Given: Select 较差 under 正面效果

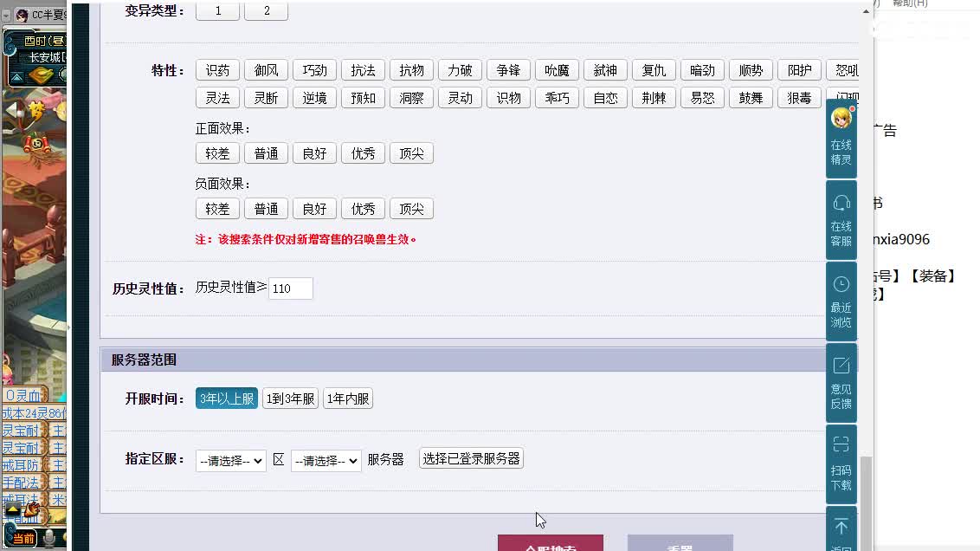Looking at the screenshot, I should pyautogui.click(x=217, y=153).
